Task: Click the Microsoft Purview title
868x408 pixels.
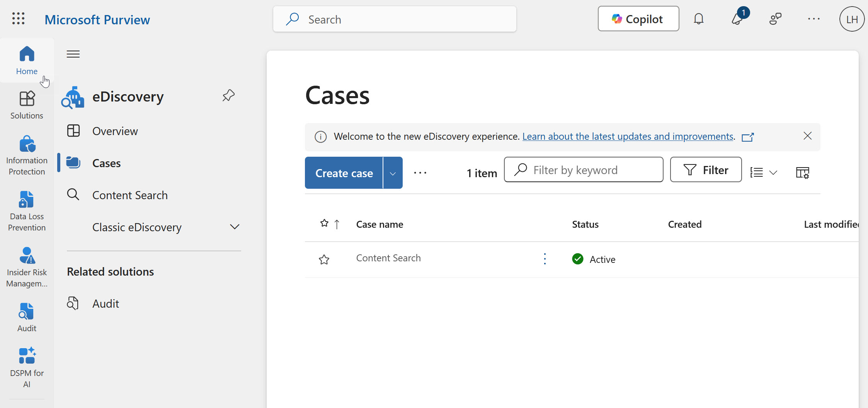Action: (97, 20)
